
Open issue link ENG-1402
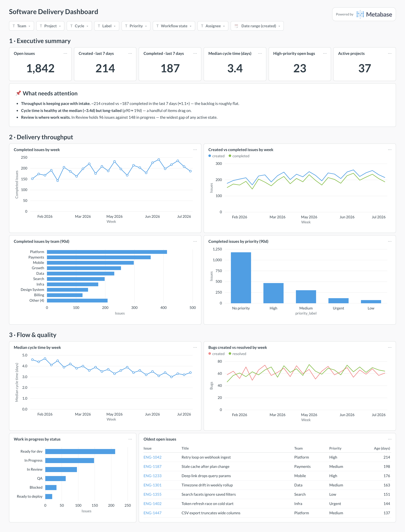click(x=152, y=504)
